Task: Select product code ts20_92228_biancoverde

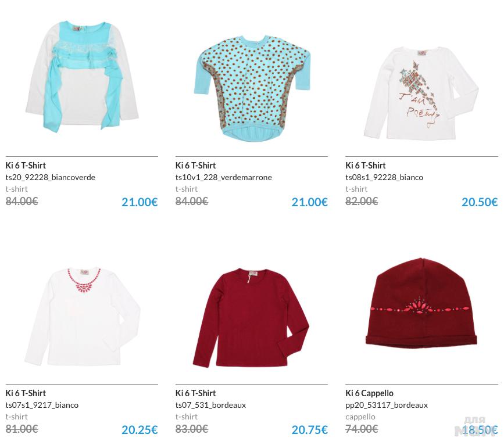Action: click(x=50, y=177)
